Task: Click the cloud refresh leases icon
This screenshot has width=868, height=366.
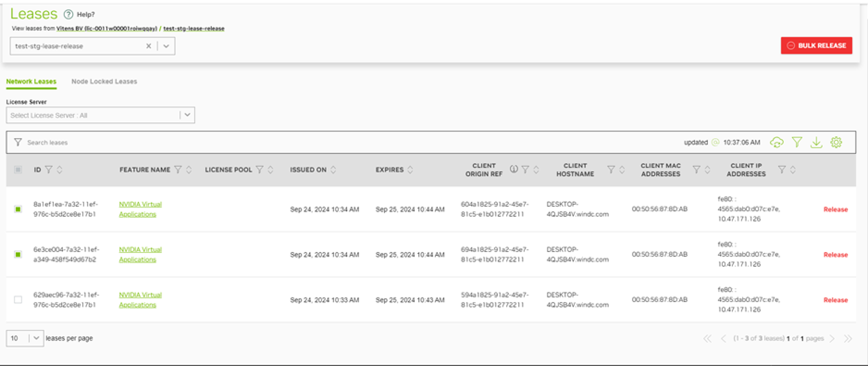Action: (x=777, y=142)
